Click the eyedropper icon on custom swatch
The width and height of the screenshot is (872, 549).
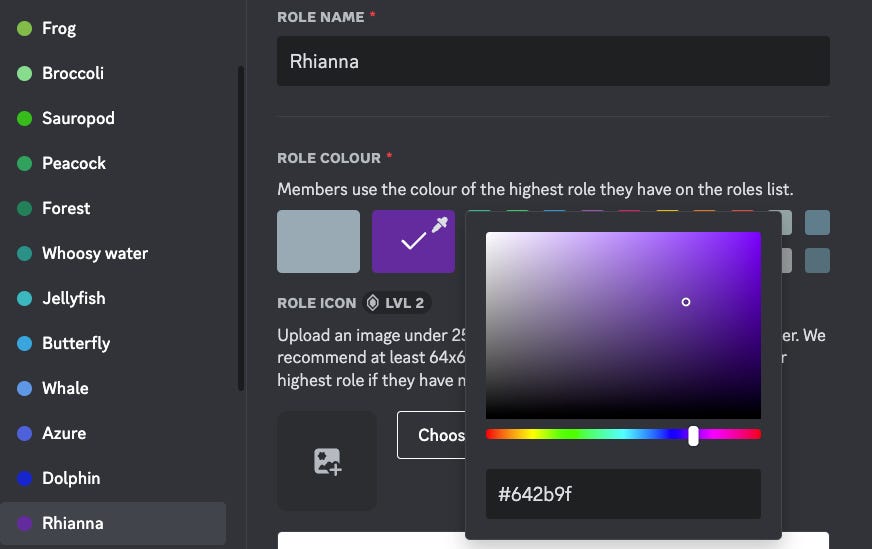point(440,225)
